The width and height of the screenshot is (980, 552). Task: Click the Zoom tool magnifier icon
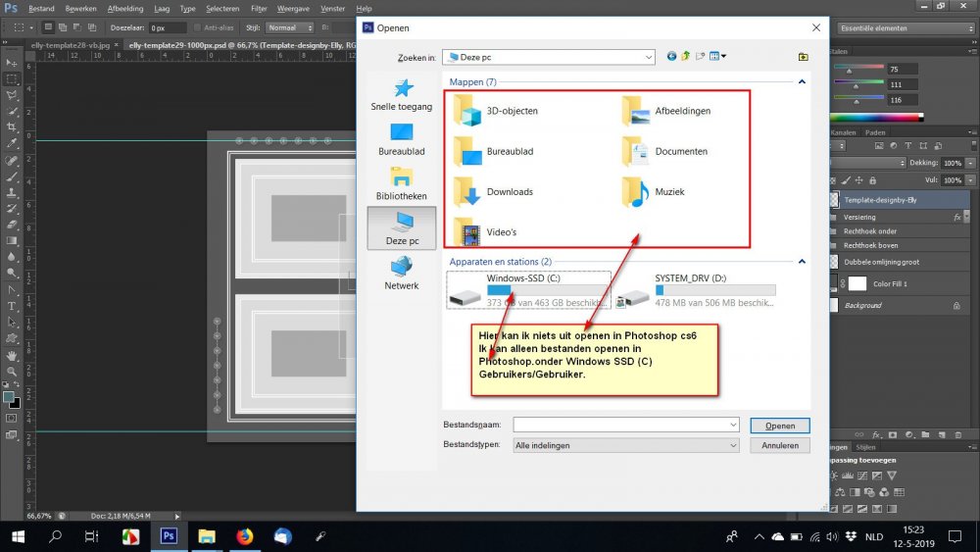[x=13, y=372]
